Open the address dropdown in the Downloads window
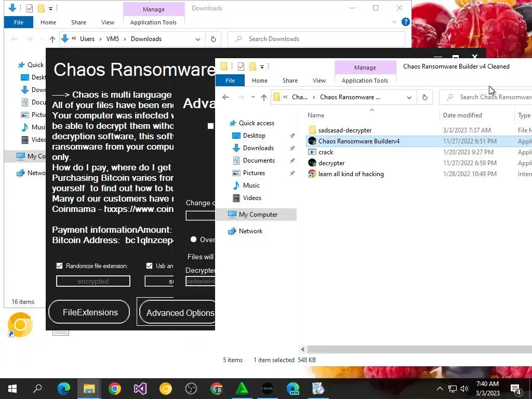 click(198, 39)
